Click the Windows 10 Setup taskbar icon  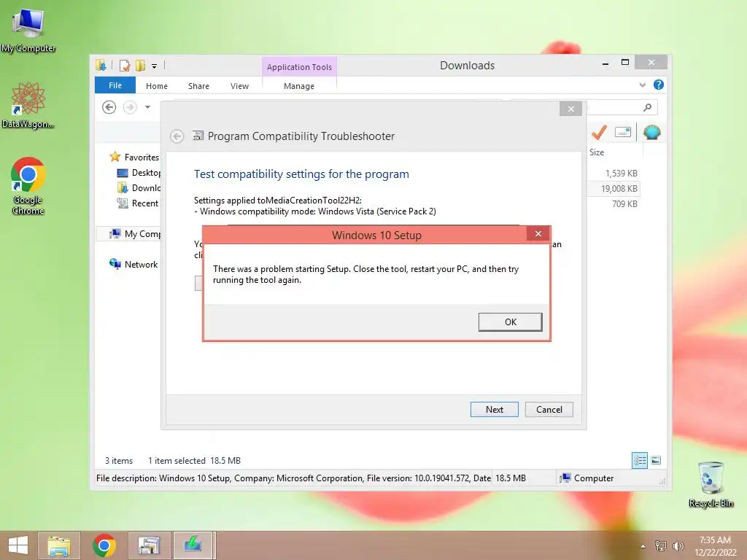(193, 545)
